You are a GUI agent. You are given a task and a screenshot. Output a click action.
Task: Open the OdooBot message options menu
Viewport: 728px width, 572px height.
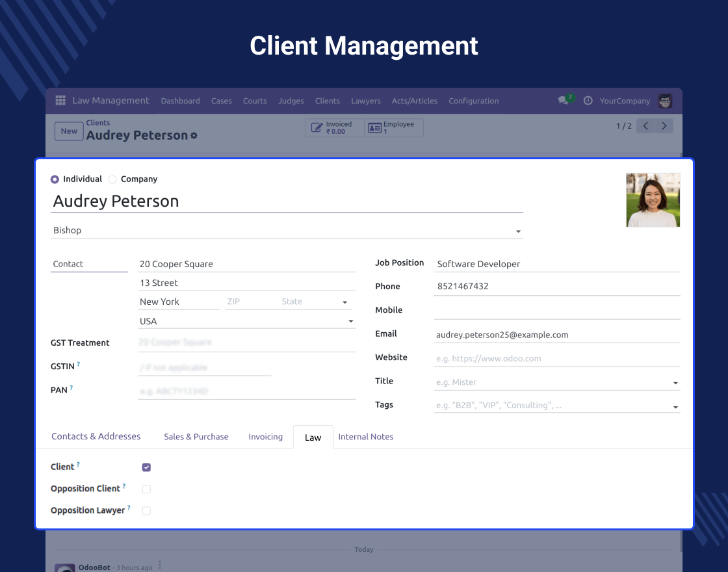(160, 565)
